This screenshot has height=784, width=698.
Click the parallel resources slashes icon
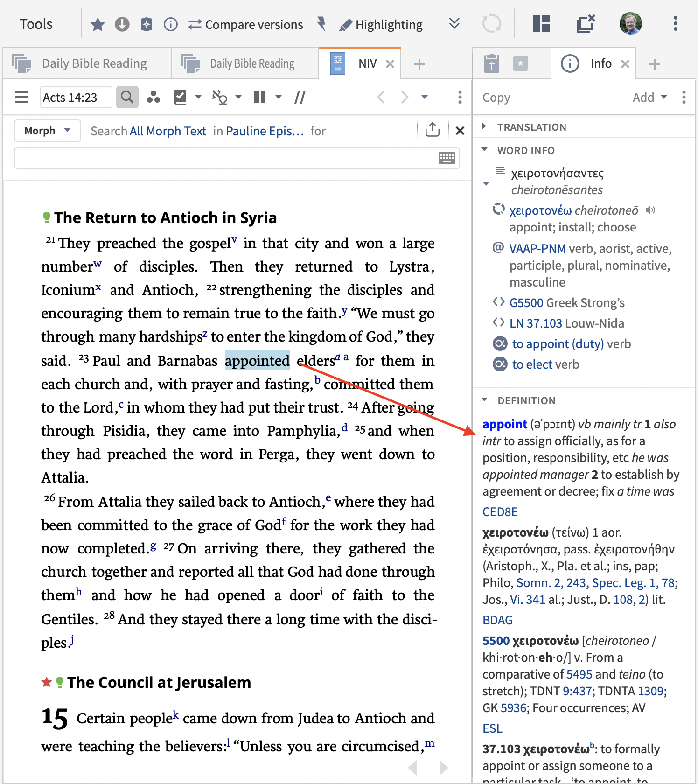point(300,97)
